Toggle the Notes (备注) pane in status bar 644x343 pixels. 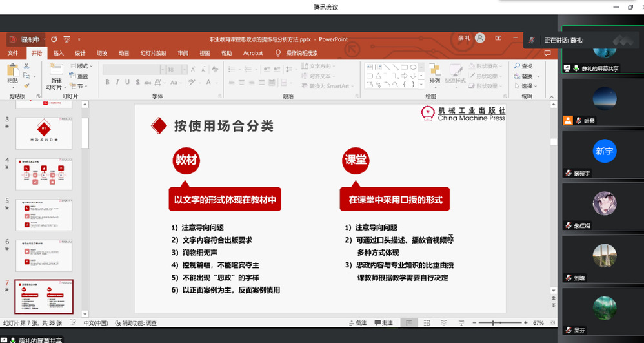[356, 322]
